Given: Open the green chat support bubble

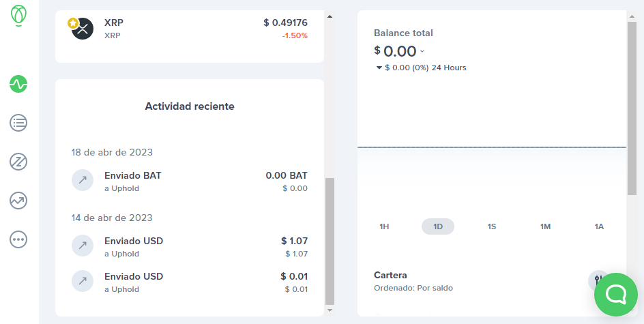Looking at the screenshot, I should coord(615,295).
